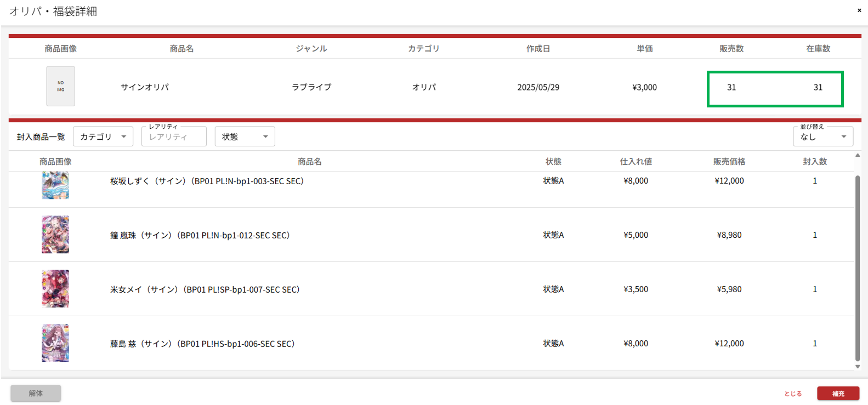This screenshot has height=405, width=868.
Task: Click the 販売数 value 31
Action: [x=731, y=87]
